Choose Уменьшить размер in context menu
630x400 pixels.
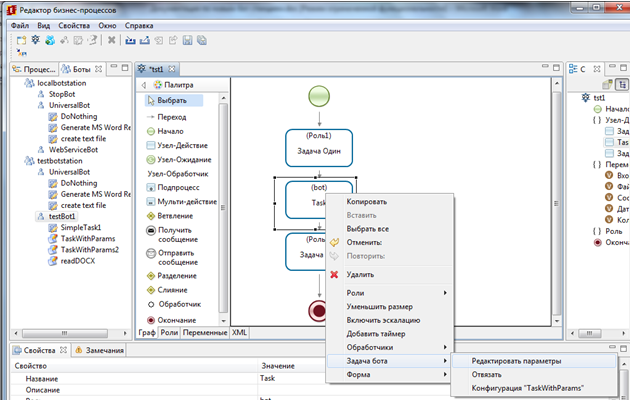(x=380, y=307)
